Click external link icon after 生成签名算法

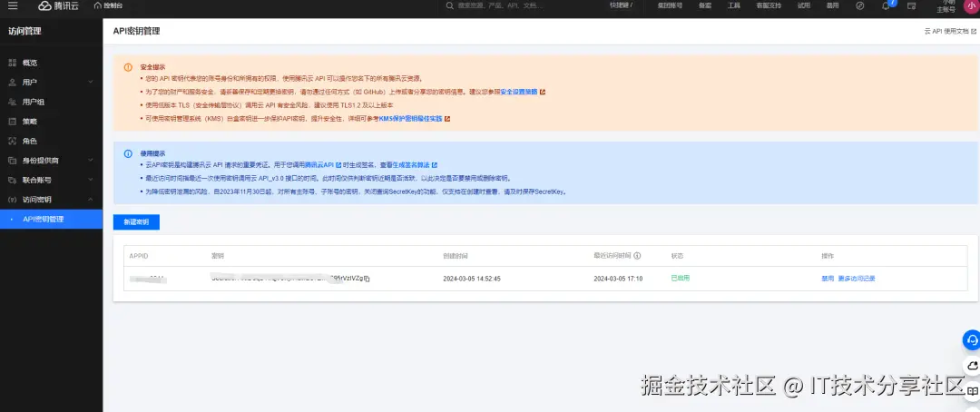point(435,166)
